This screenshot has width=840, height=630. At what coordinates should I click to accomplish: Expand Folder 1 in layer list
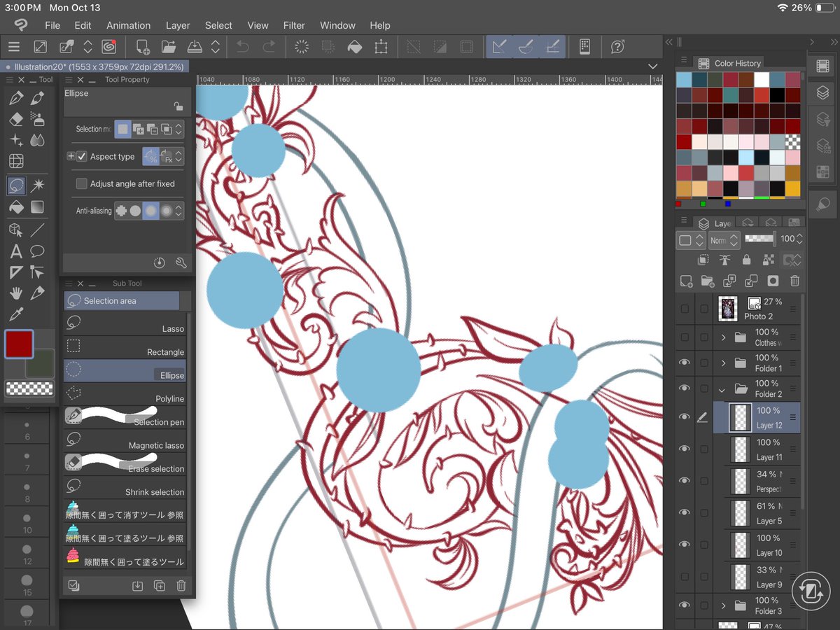[723, 363]
